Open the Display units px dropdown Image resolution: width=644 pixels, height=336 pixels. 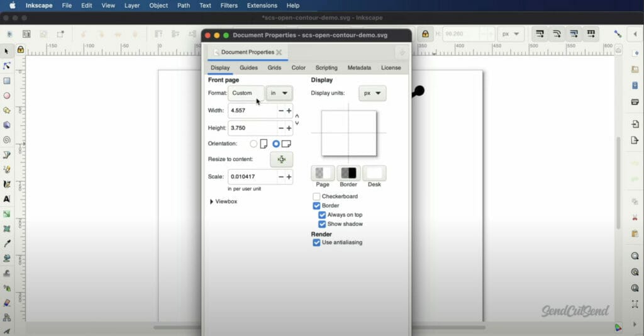pyautogui.click(x=372, y=93)
